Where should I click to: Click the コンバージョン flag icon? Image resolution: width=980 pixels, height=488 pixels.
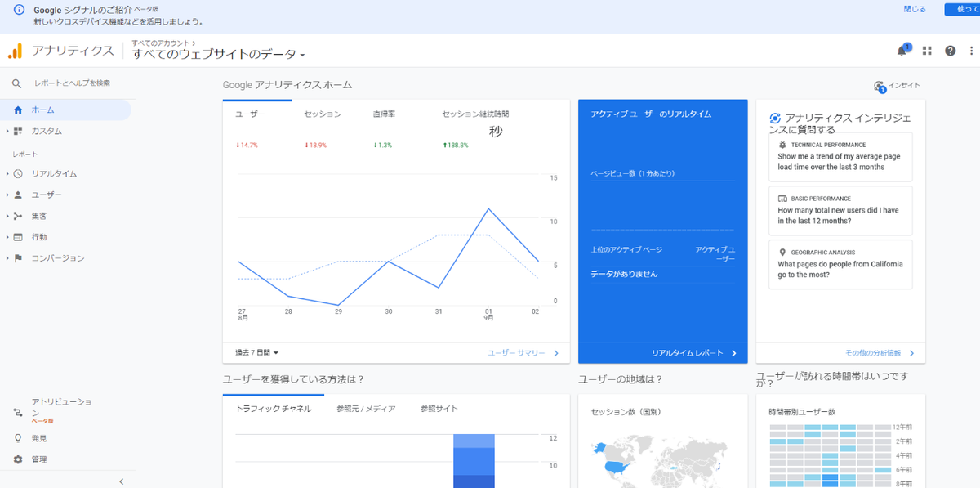[x=18, y=258]
